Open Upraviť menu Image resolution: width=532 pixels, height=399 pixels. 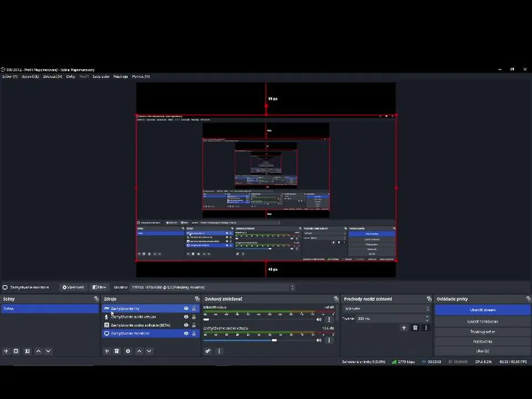[x=30, y=76]
